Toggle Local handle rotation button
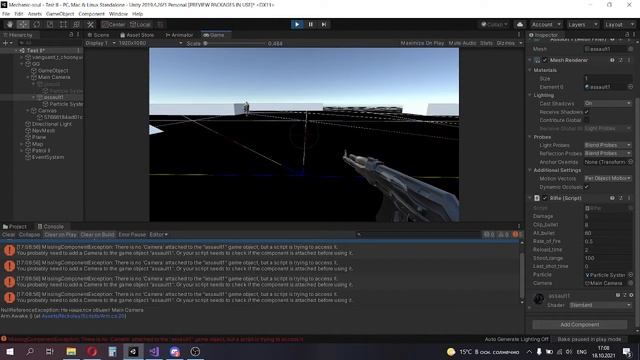640x360 pixels. (x=140, y=24)
